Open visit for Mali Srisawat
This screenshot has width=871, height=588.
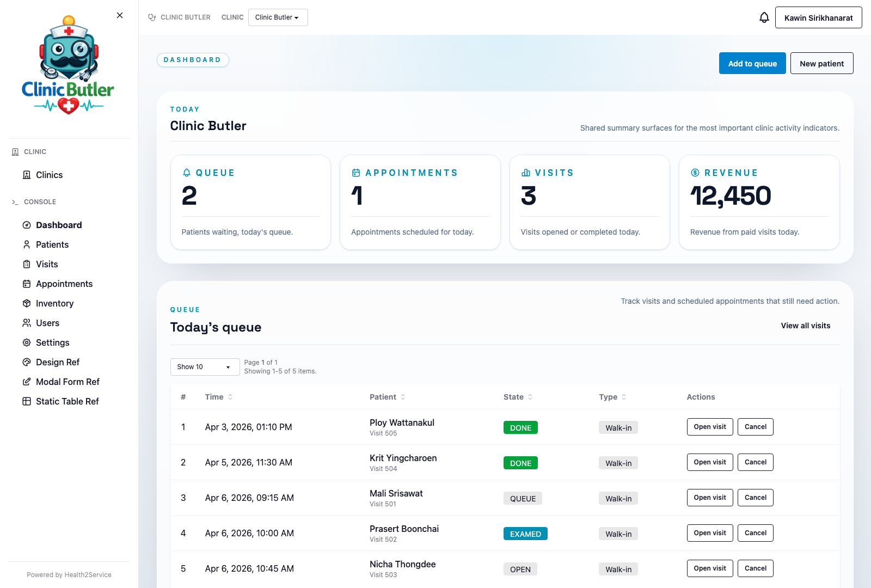709,497
